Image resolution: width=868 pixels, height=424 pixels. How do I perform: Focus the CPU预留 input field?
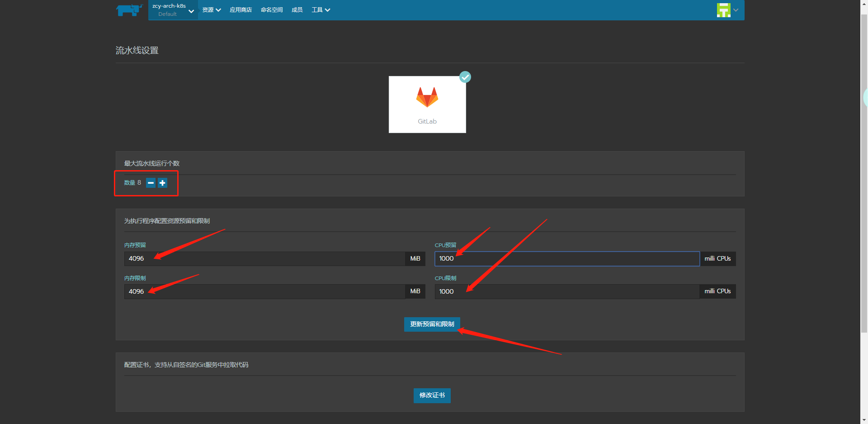(x=567, y=259)
